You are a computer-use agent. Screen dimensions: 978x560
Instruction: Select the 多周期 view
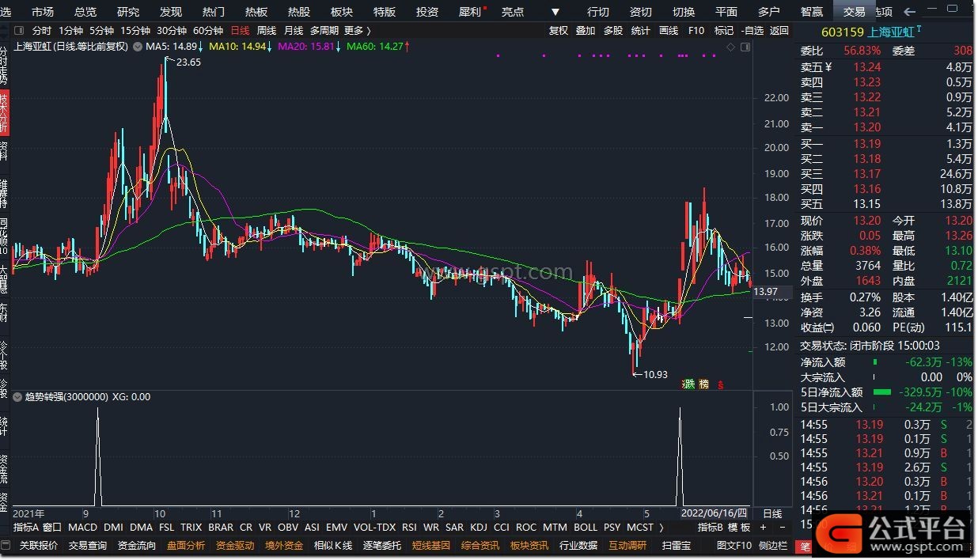click(324, 30)
